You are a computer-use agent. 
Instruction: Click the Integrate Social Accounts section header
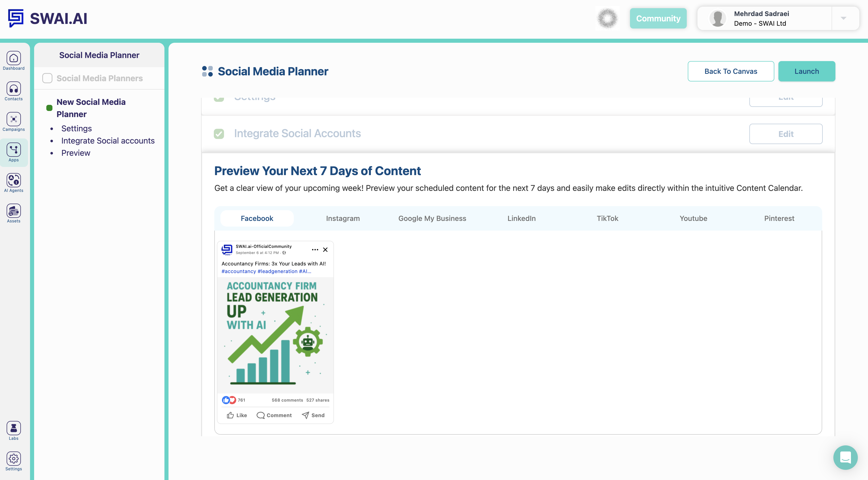point(297,134)
